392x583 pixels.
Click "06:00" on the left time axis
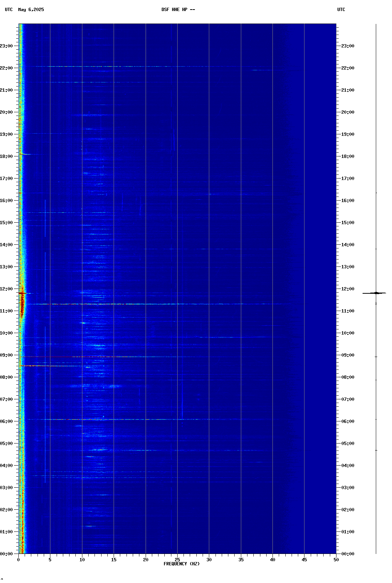coord(6,421)
